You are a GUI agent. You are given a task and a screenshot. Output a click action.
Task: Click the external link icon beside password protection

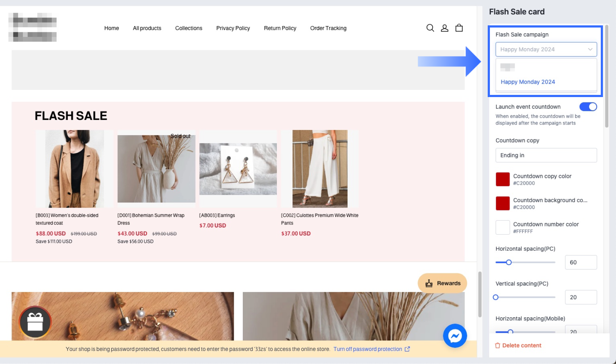pyautogui.click(x=407, y=349)
